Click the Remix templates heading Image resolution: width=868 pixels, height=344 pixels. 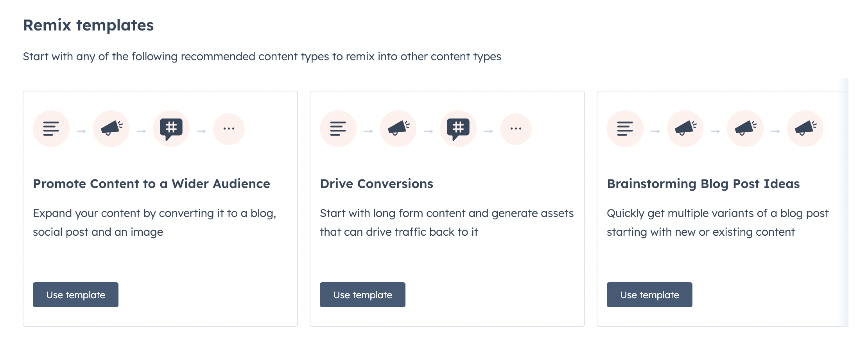pyautogui.click(x=88, y=25)
